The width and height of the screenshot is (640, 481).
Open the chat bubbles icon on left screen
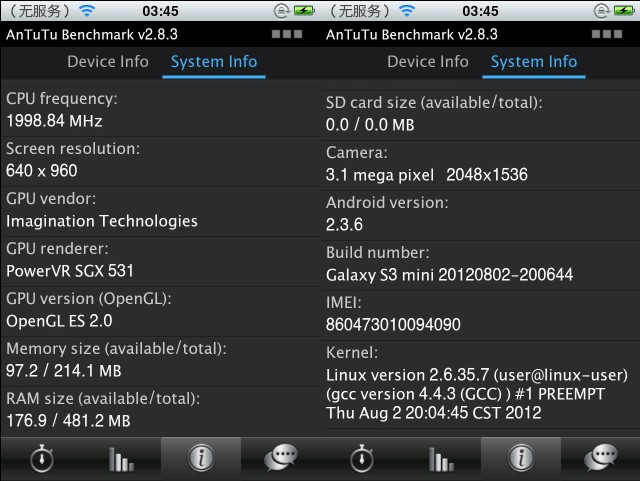point(281,459)
